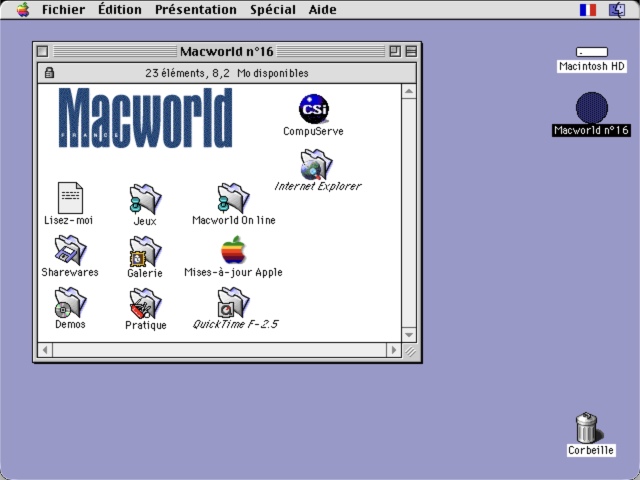640x480 pixels.
Task: Select the Mises-à-jour Apple icon
Action: (233, 250)
